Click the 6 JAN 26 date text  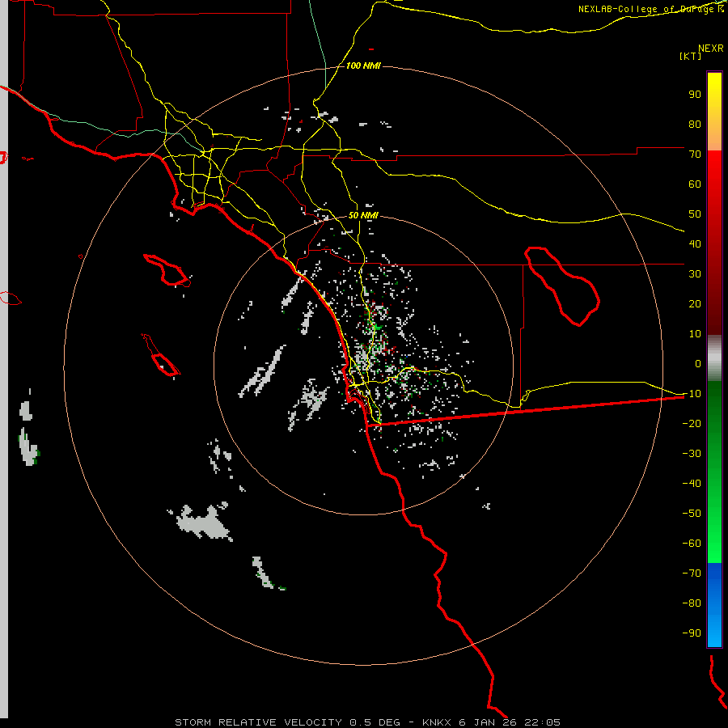pyautogui.click(x=489, y=722)
